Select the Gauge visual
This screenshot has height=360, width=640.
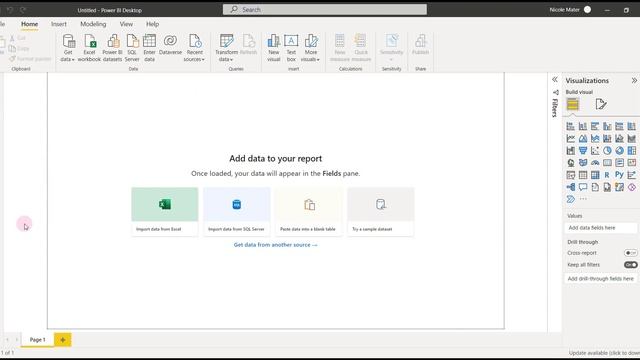595,163
